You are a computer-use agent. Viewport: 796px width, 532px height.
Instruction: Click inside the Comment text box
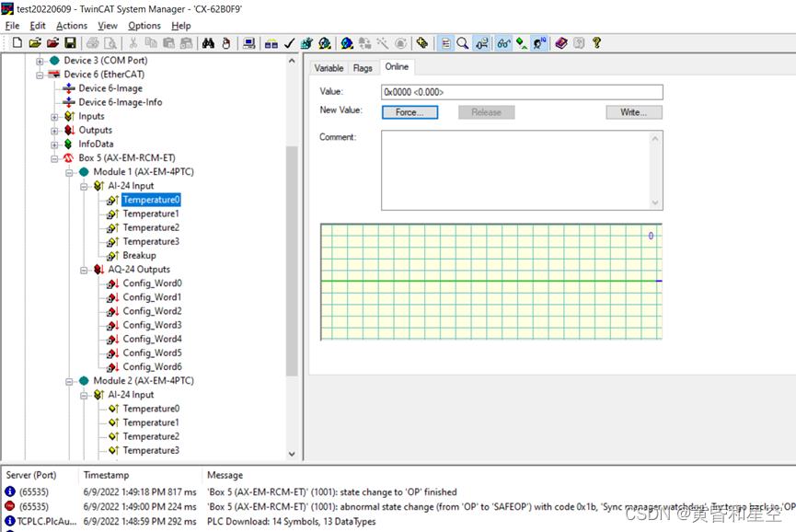(515, 170)
